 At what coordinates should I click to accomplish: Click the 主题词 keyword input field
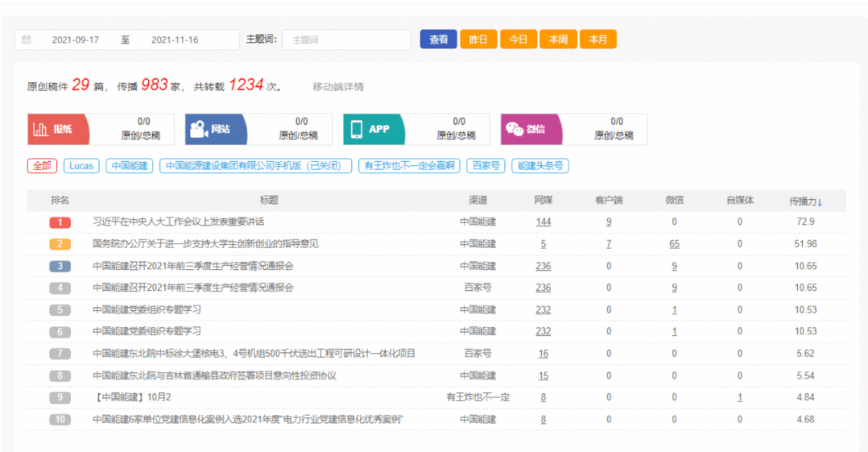tap(346, 39)
